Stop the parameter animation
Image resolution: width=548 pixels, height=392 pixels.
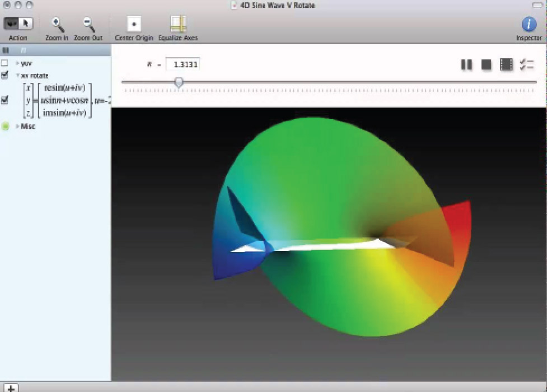pyautogui.click(x=486, y=64)
